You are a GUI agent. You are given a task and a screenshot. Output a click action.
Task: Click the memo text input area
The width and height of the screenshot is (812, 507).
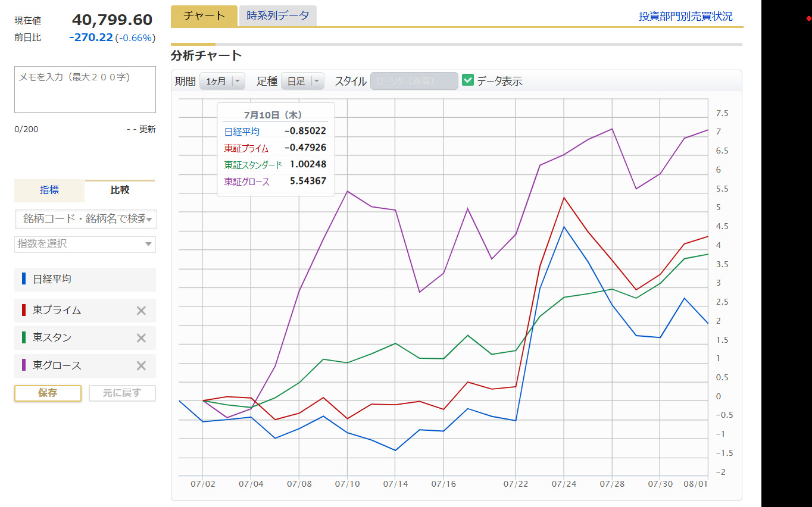[x=85, y=89]
